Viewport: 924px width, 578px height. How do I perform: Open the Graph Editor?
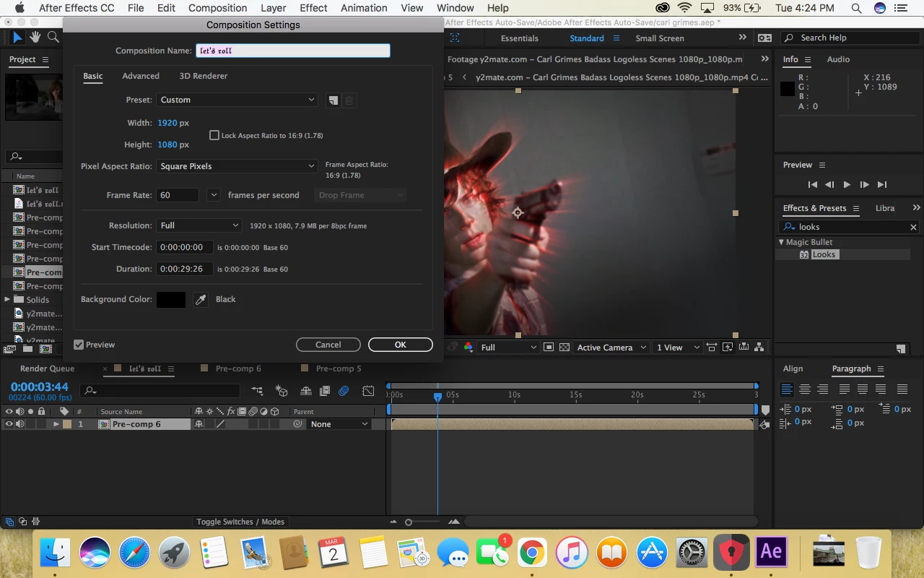(x=368, y=391)
